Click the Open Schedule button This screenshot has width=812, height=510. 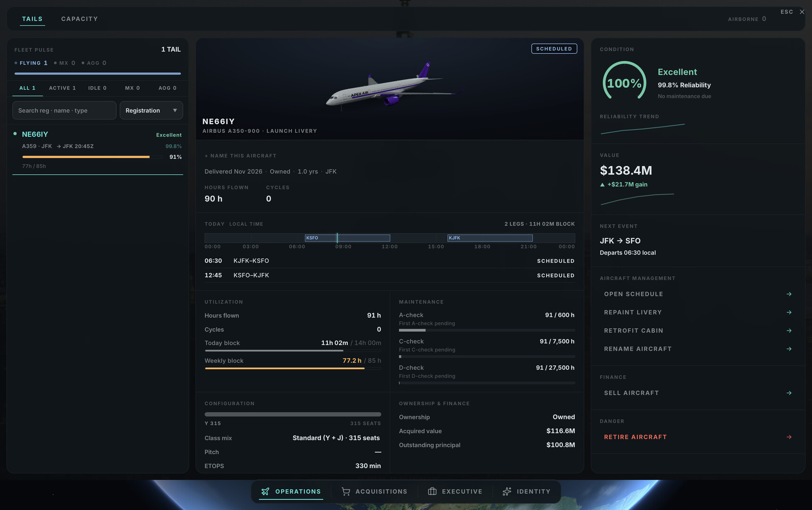[x=698, y=294]
